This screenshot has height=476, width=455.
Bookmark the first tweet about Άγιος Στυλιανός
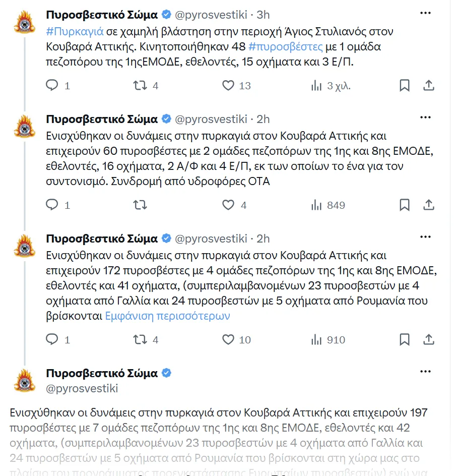point(404,85)
